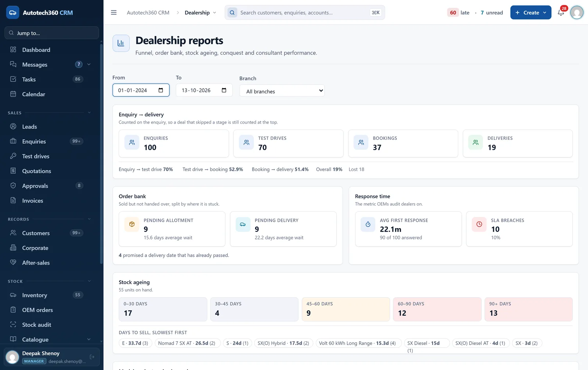
Task: Click the Deliveries card people icon
Action: [476, 142]
